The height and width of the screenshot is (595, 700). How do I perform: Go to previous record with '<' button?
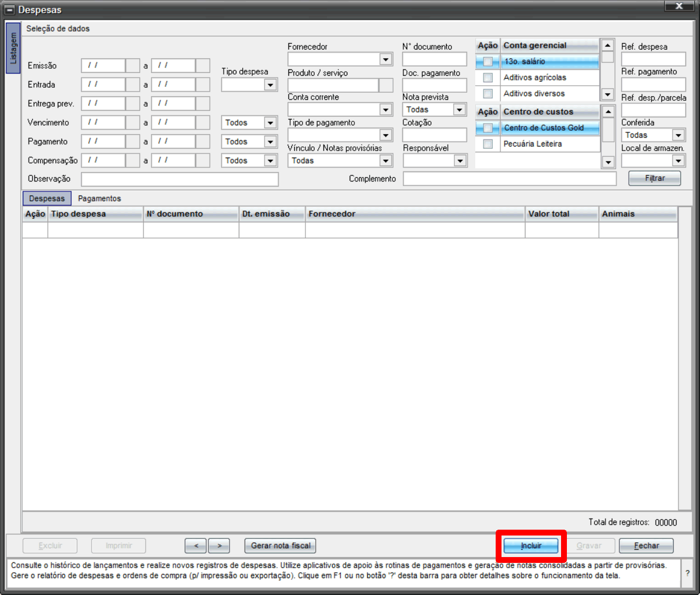196,546
